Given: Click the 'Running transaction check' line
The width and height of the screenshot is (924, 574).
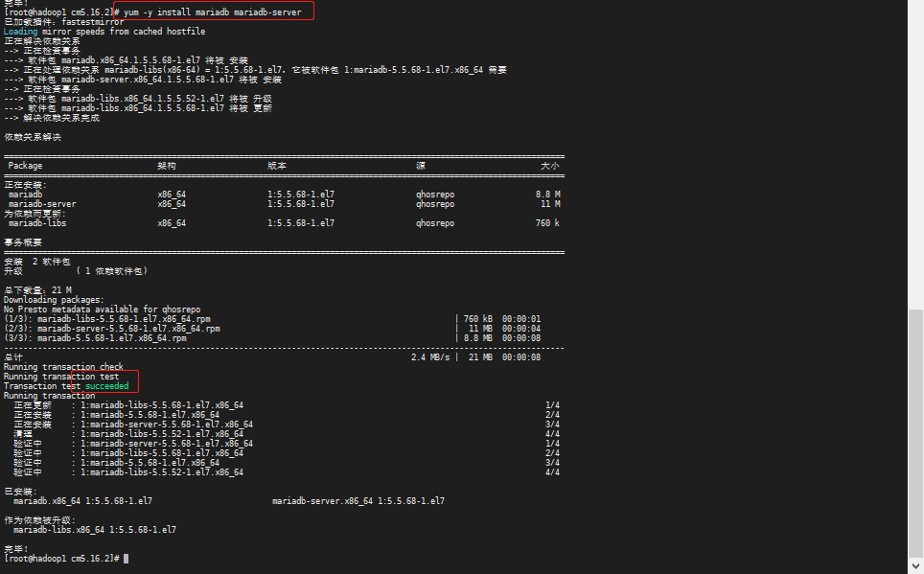Looking at the screenshot, I should click(63, 367).
